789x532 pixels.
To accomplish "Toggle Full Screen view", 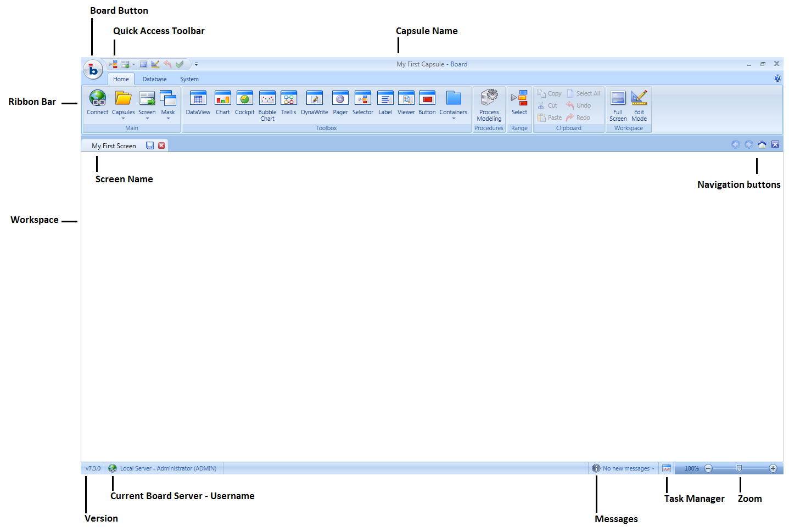I will (x=618, y=105).
